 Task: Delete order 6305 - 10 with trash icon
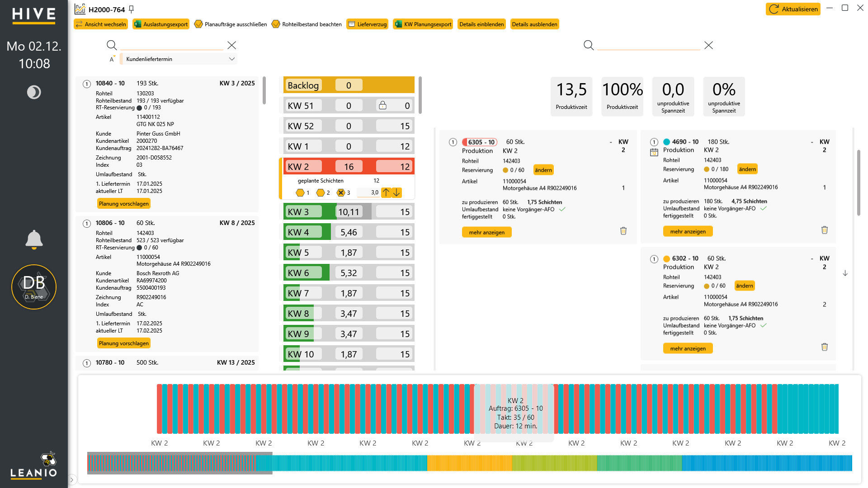pyautogui.click(x=623, y=231)
